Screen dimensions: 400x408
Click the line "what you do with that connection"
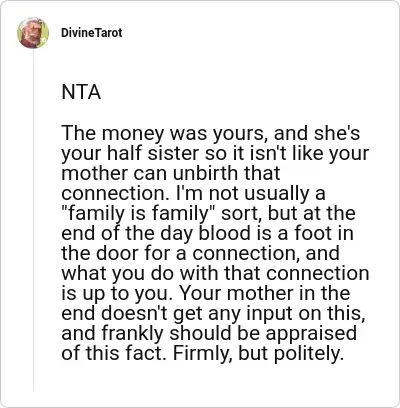[215, 273]
